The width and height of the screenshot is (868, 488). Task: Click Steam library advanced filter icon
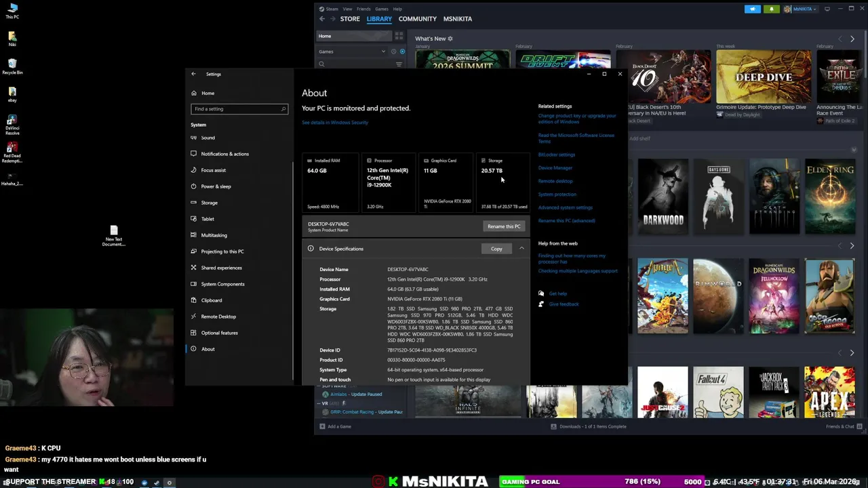point(399,64)
